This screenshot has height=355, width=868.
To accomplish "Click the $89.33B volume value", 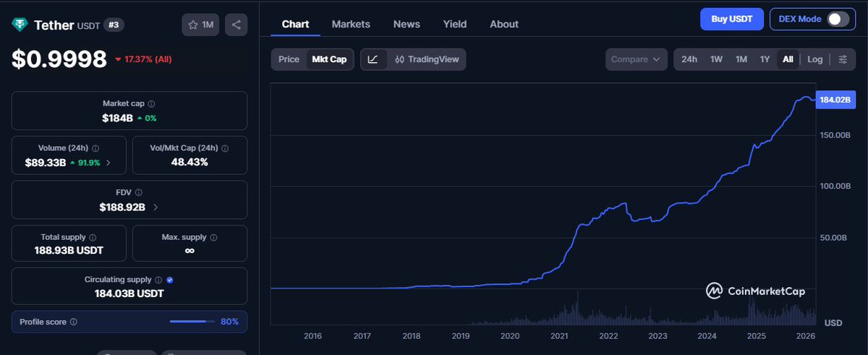I will pos(45,163).
